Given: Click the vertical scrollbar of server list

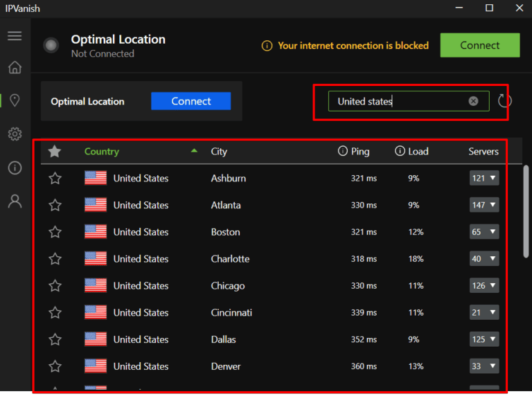Looking at the screenshot, I should [x=526, y=208].
